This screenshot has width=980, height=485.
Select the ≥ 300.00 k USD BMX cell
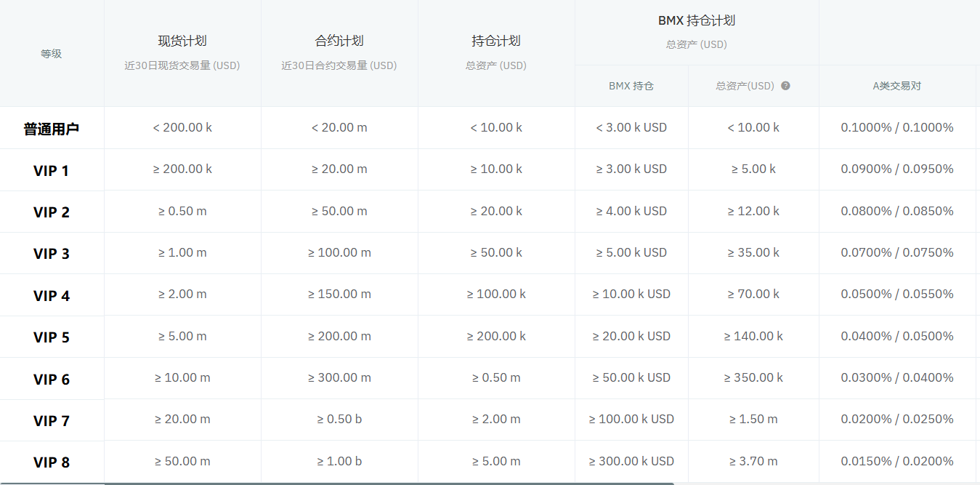[x=631, y=461]
